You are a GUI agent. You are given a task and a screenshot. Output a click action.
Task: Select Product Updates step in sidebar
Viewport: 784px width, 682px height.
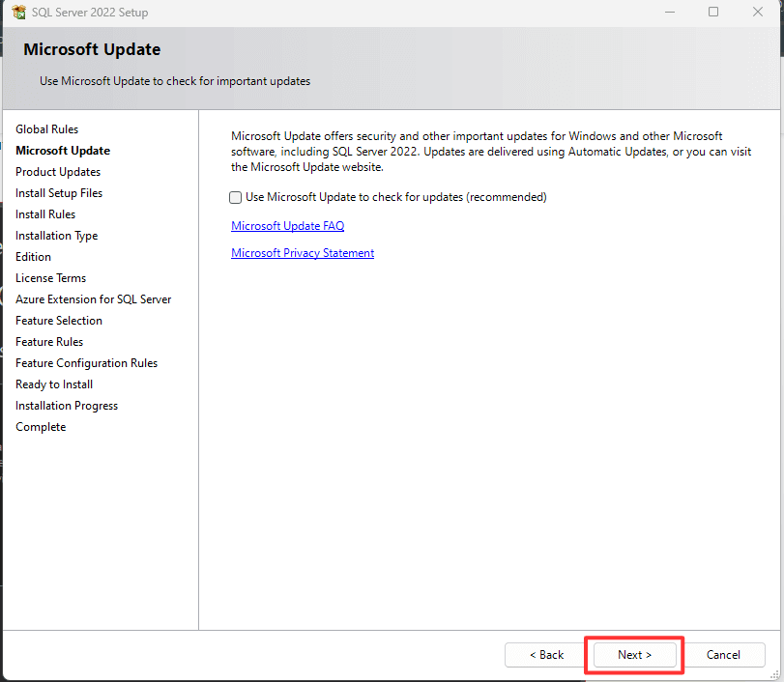[58, 172]
